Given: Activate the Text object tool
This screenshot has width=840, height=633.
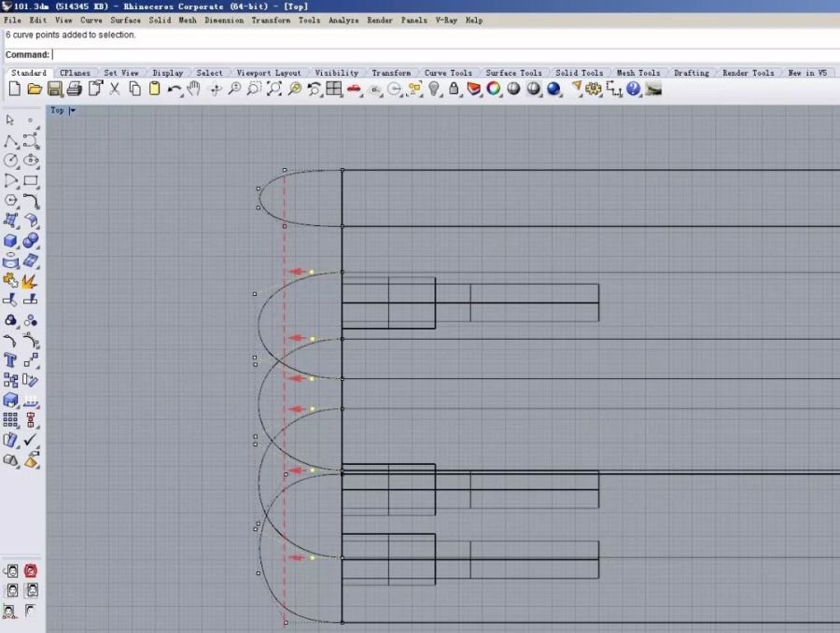Looking at the screenshot, I should pos(11,360).
